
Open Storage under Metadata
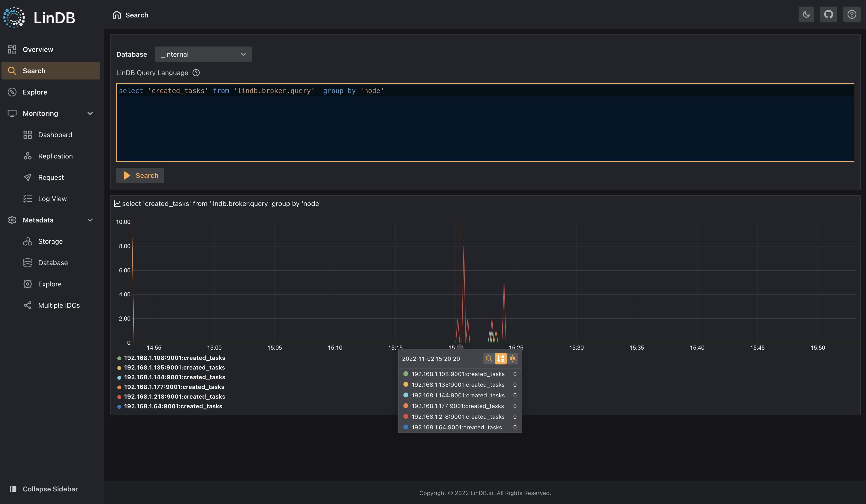pos(50,242)
